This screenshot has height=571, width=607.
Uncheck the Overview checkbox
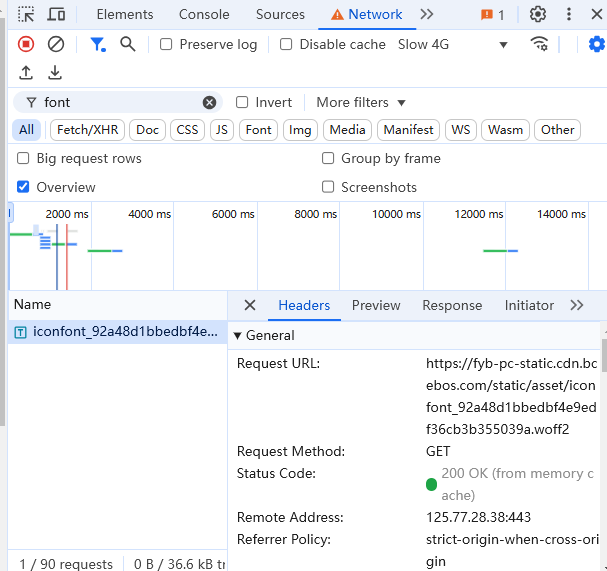[23, 187]
